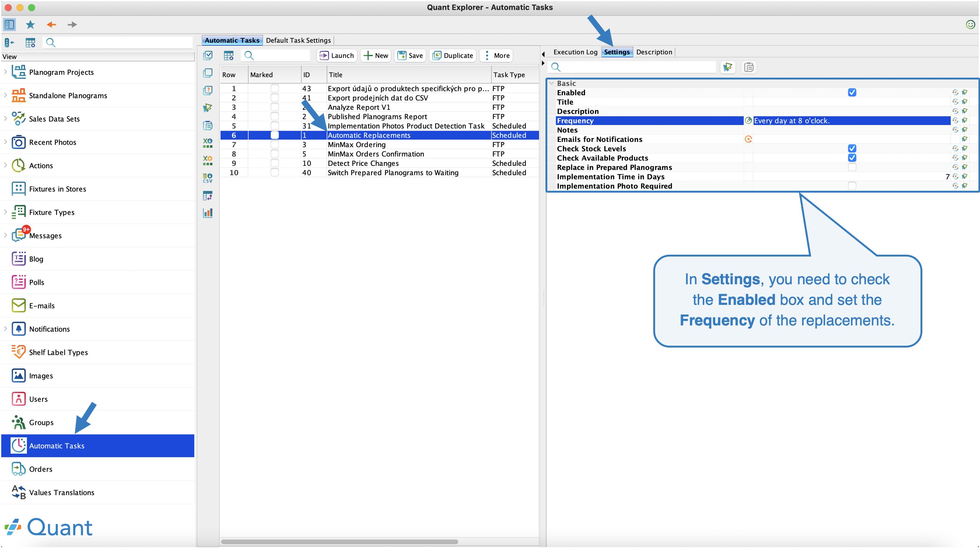This screenshot has height=548, width=980.
Task: Toggle the Check Available Products checkbox
Action: (x=852, y=158)
